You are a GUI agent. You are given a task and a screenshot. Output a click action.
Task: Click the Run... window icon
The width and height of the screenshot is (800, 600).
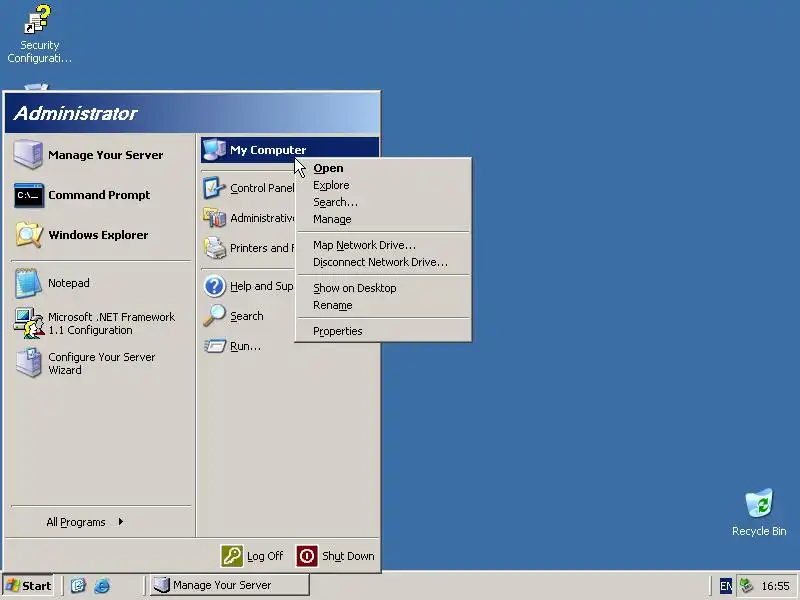(215, 346)
